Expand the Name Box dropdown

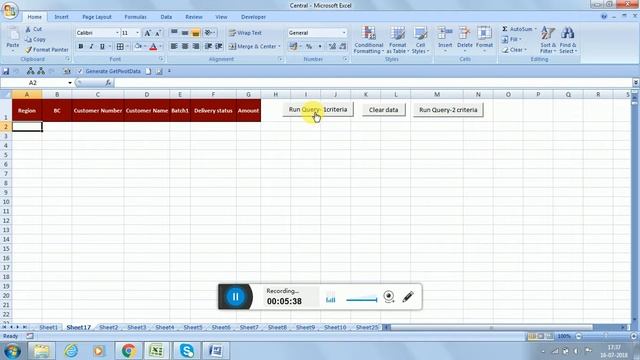[x=70, y=83]
